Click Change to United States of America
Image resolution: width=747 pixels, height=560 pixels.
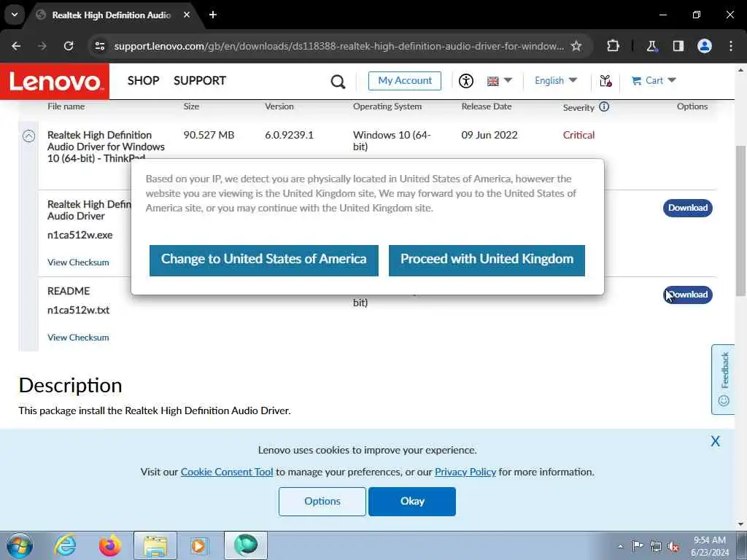click(264, 260)
